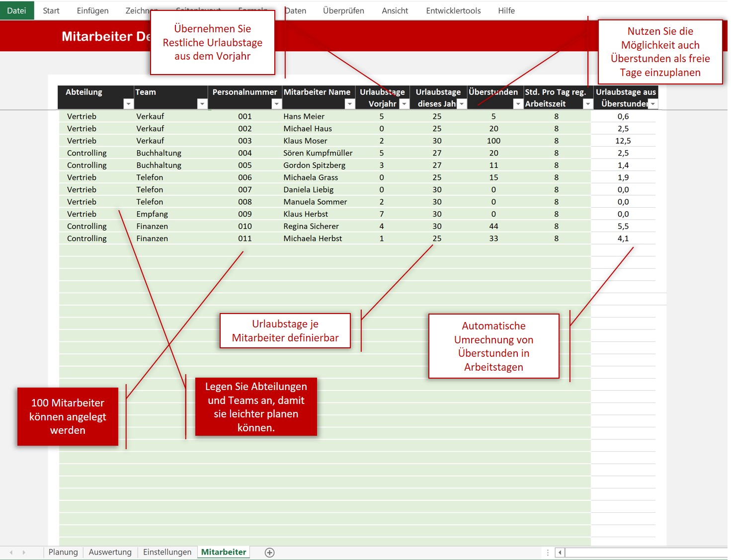Expand the Überstunden column filter
Image resolution: width=731 pixels, height=560 pixels.
point(518,104)
